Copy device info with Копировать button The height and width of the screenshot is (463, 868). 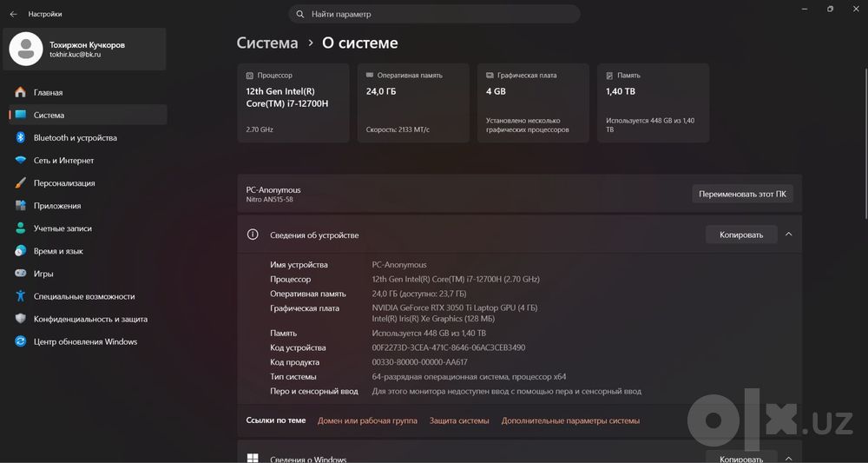pyautogui.click(x=741, y=235)
